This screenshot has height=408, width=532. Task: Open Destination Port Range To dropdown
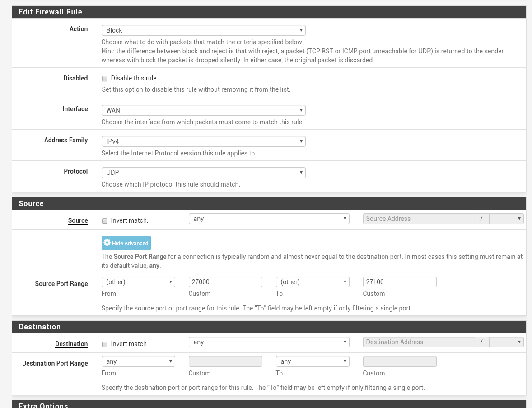313,361
